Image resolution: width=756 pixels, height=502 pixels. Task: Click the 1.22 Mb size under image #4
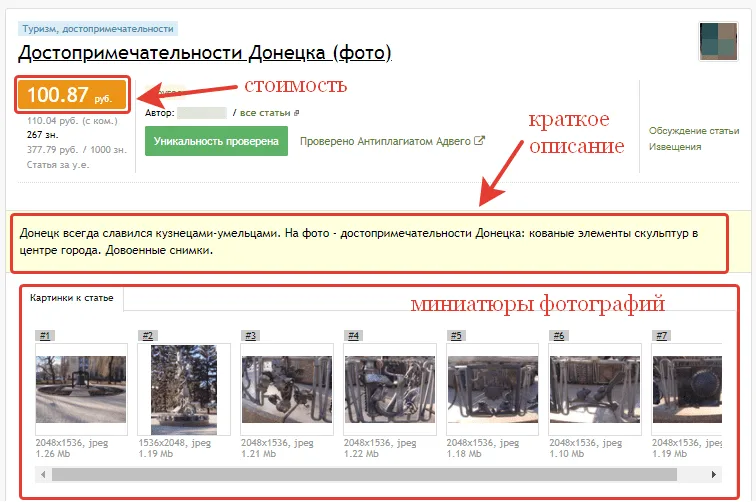361,454
